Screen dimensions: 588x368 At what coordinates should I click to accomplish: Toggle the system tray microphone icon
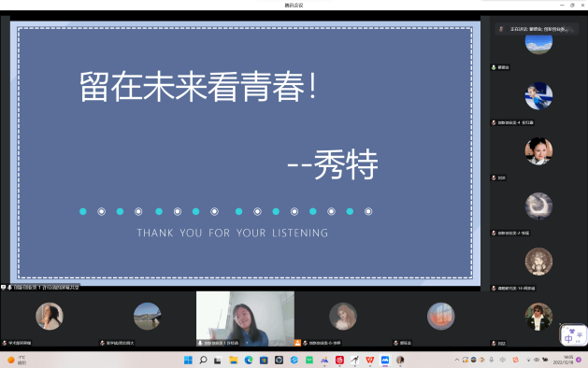tap(492, 360)
